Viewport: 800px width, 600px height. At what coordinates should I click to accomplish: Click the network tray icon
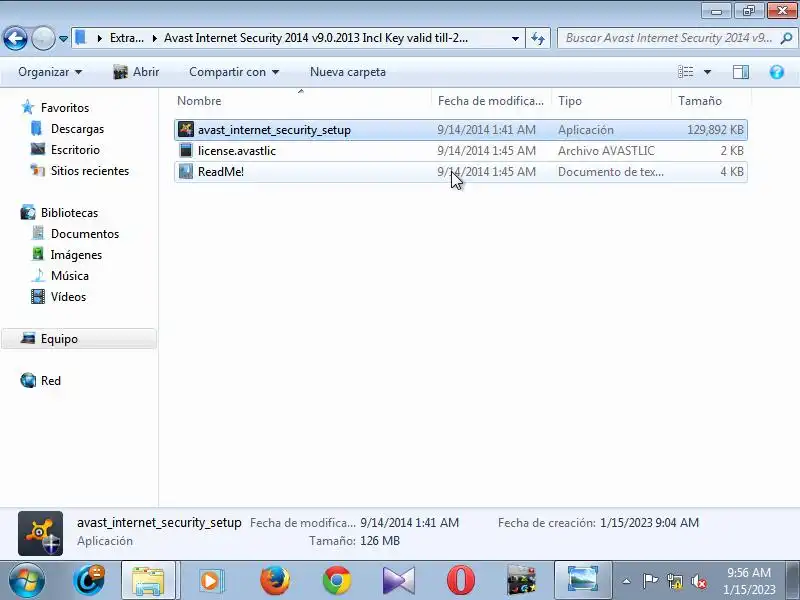coord(674,581)
